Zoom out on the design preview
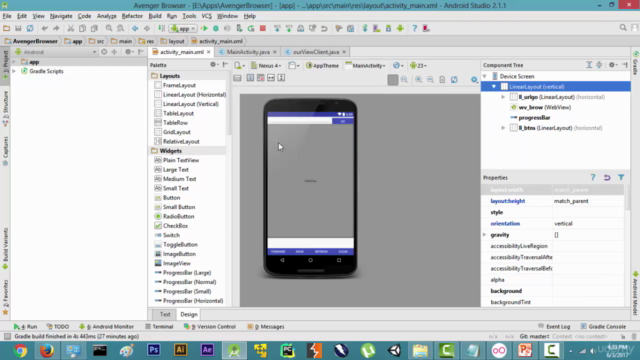The height and width of the screenshot is (360, 640). click(x=431, y=80)
